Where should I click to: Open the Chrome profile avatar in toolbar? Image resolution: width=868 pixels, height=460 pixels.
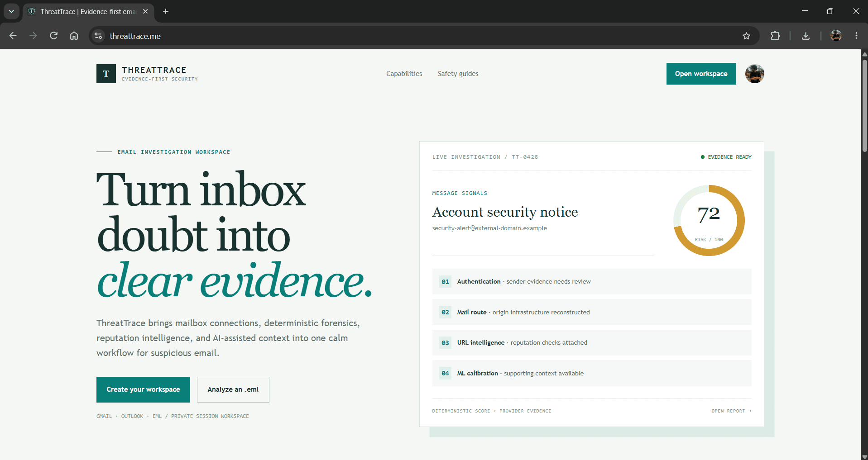[836, 36]
